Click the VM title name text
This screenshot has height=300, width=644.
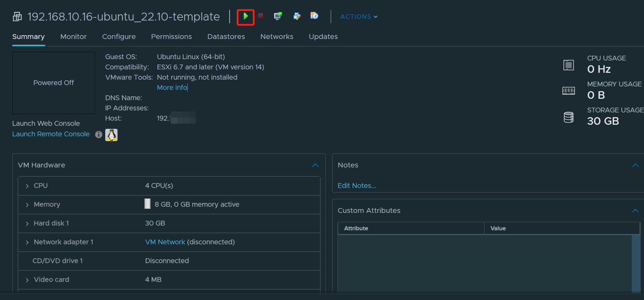coord(124,17)
